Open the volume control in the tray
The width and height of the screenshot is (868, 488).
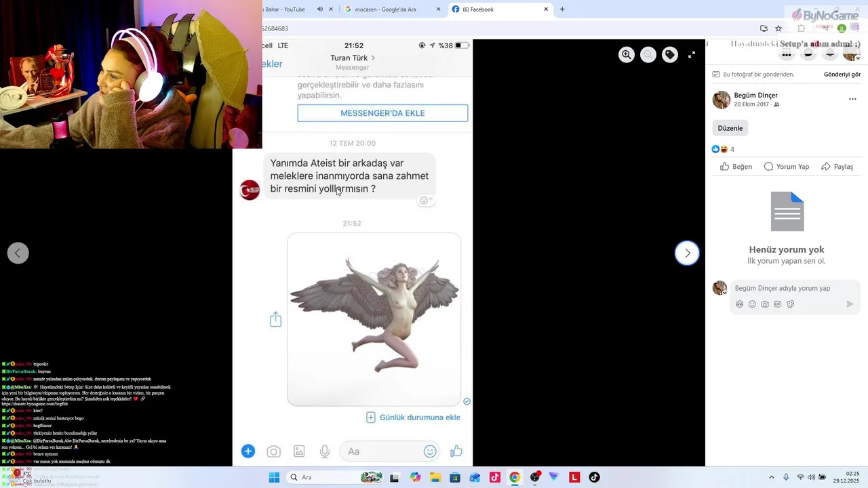point(812,477)
